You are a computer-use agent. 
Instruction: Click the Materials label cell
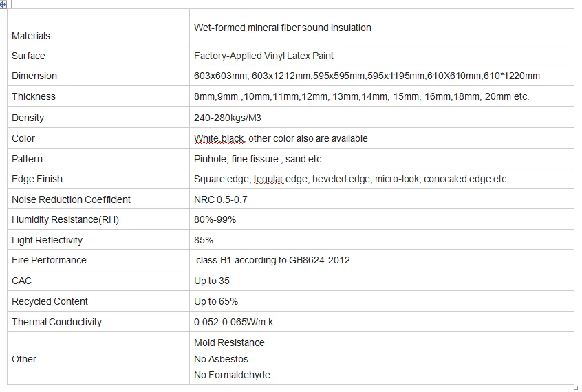(31, 36)
